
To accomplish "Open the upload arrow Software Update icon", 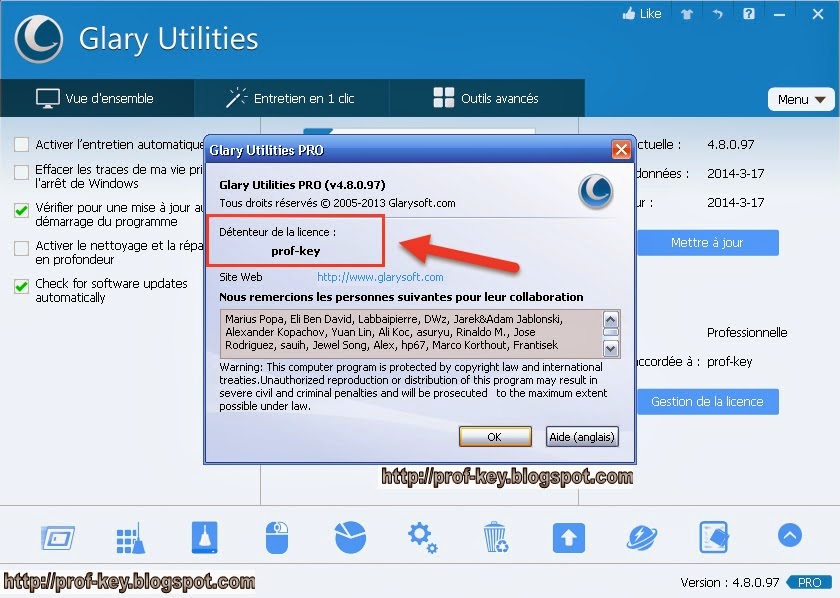I will click(x=568, y=537).
